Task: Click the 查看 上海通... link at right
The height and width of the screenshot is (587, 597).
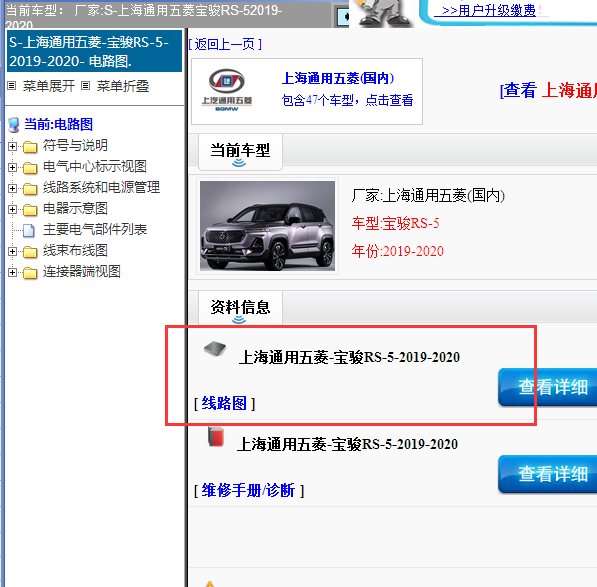Action: click(548, 91)
